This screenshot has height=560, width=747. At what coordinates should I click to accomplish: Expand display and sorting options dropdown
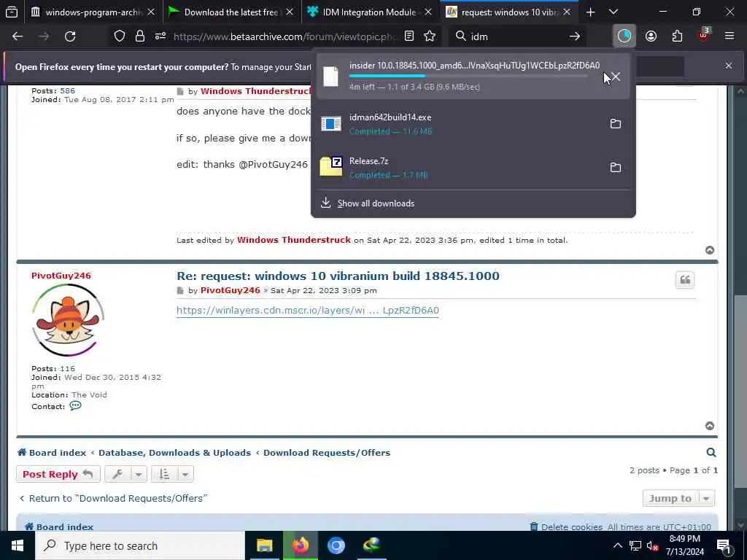172,474
